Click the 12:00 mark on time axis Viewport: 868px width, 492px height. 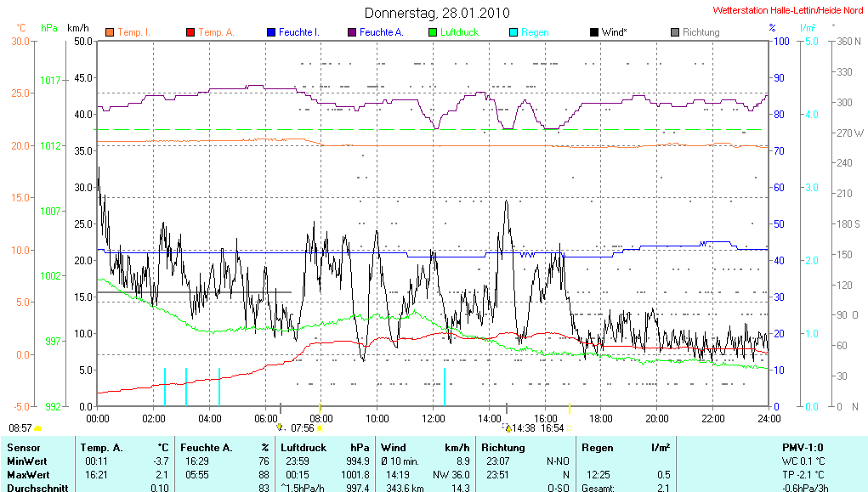click(x=433, y=418)
